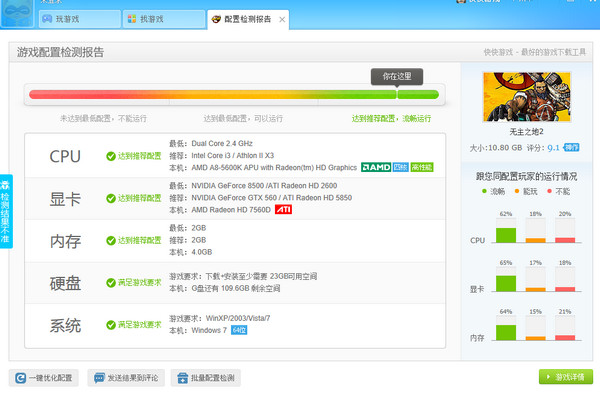This screenshot has width=600, height=397.
Task: Click the green check icon in the 显卡 row
Action: [x=111, y=198]
